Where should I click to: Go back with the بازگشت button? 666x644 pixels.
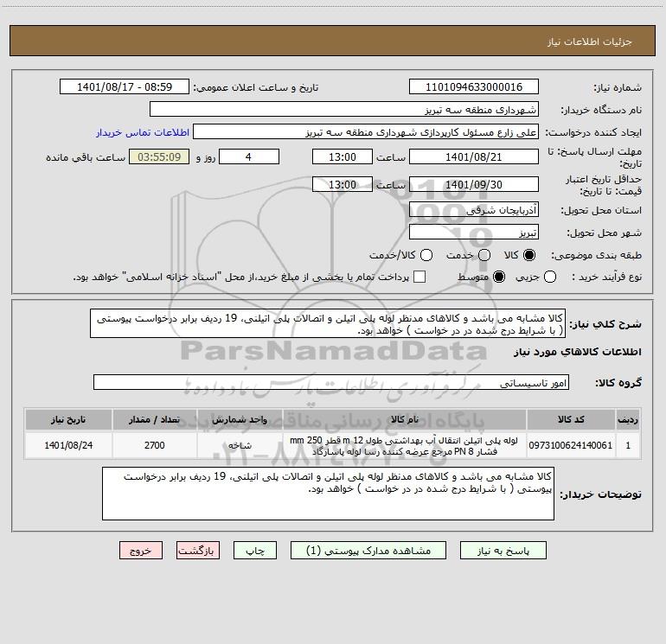coord(198,551)
